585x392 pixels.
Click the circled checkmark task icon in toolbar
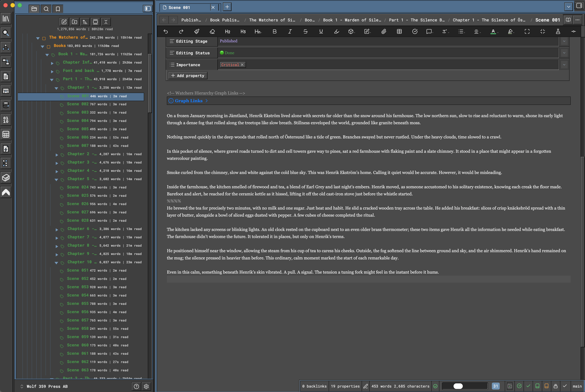click(x=415, y=32)
